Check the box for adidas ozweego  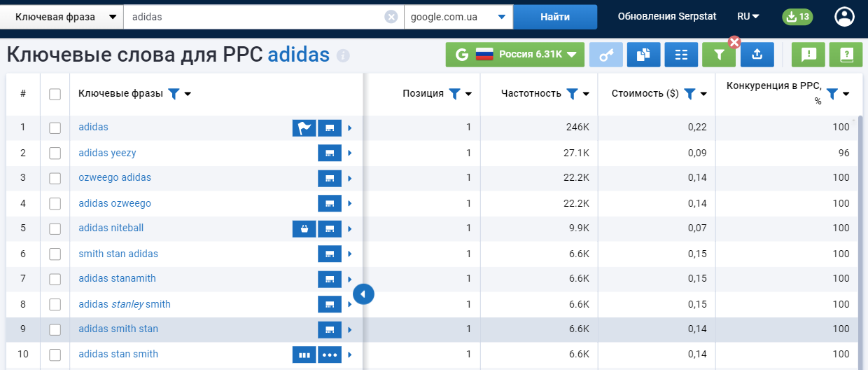point(55,203)
